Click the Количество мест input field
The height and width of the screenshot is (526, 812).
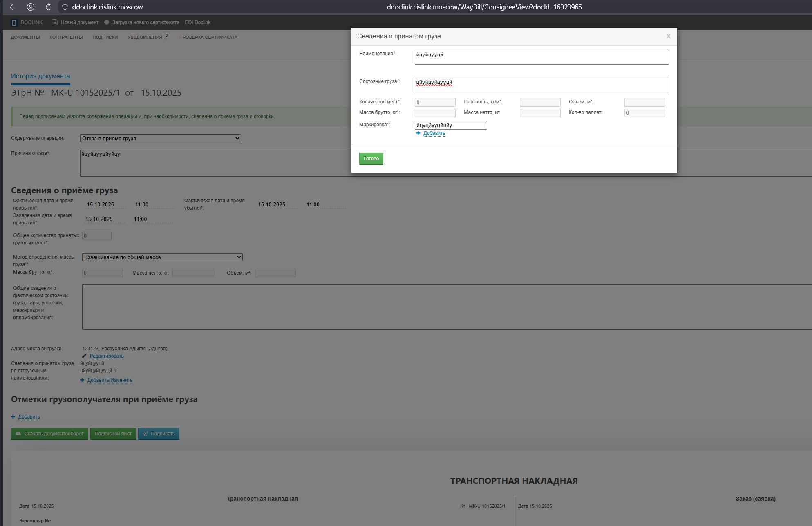coord(435,102)
